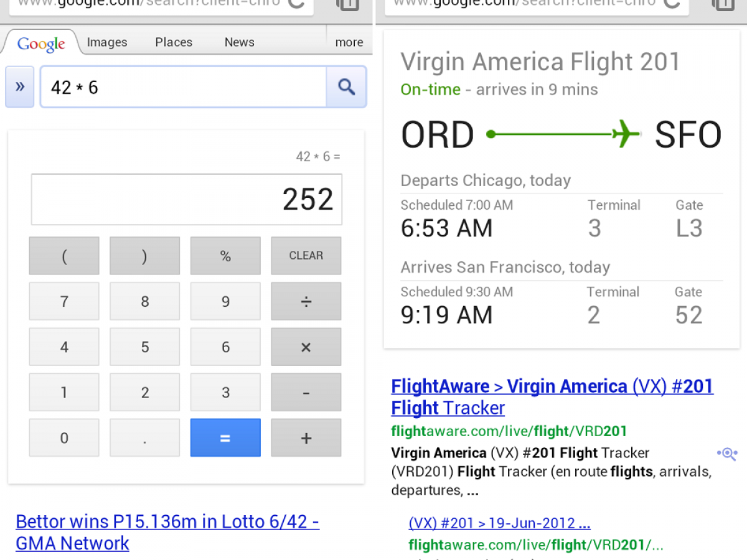Click reload icon in right address bar

coord(671,4)
